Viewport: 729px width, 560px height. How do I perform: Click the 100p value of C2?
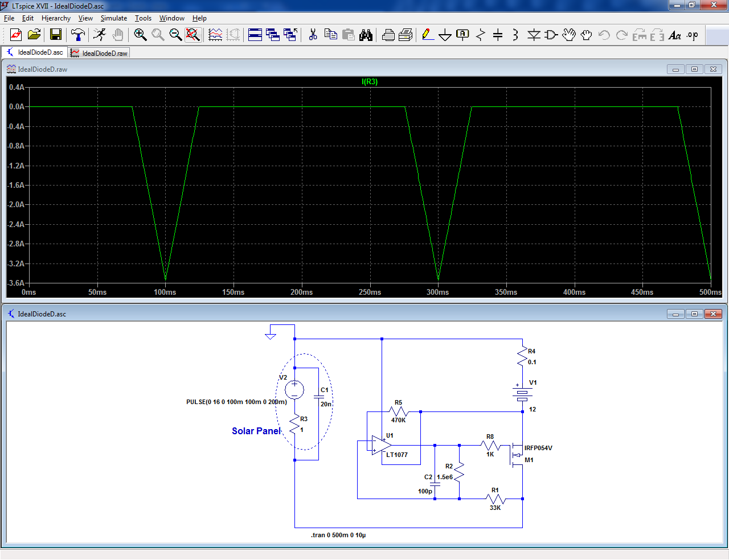click(425, 491)
